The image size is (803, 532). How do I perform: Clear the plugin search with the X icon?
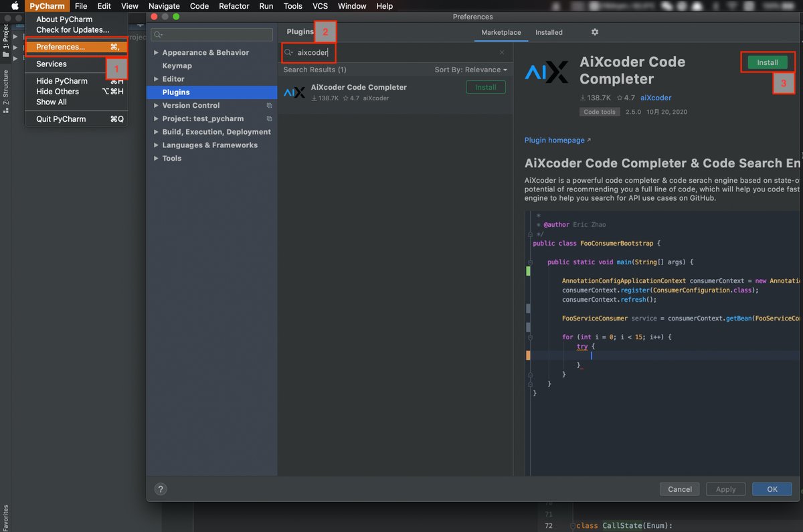point(502,52)
